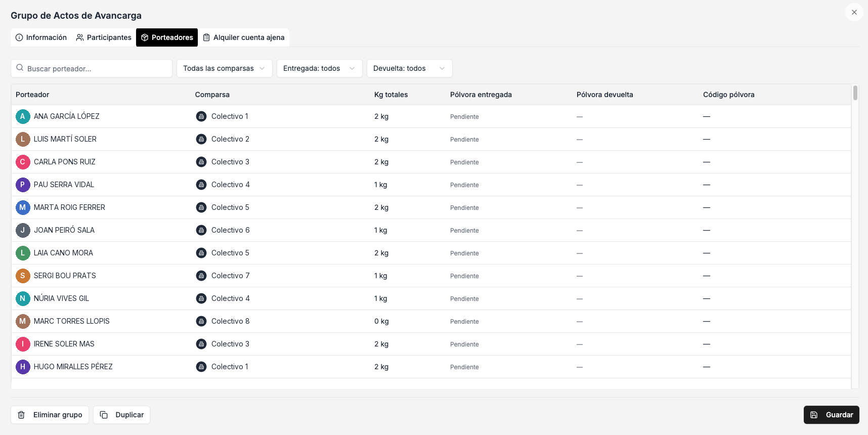Click the name HUGO MIRALLES PÉREZ
The height and width of the screenshot is (435, 868).
[73, 367]
